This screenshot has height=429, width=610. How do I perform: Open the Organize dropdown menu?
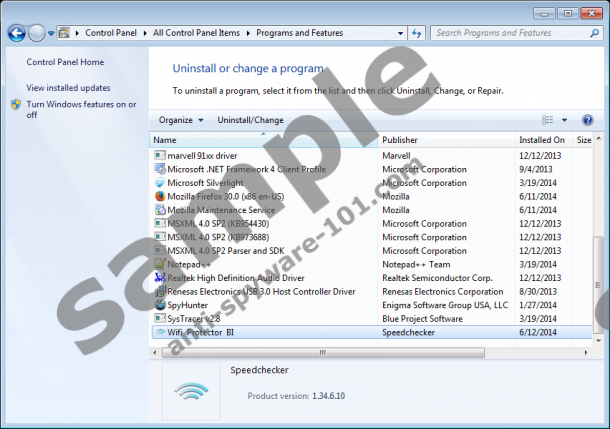181,120
